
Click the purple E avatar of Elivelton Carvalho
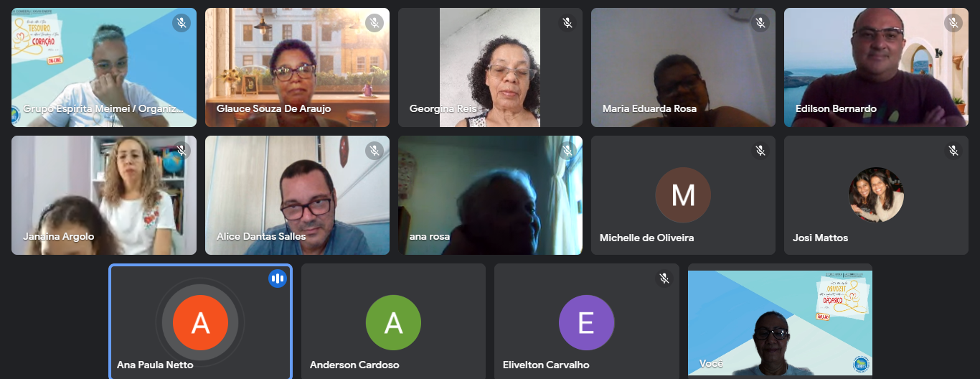[x=586, y=323]
